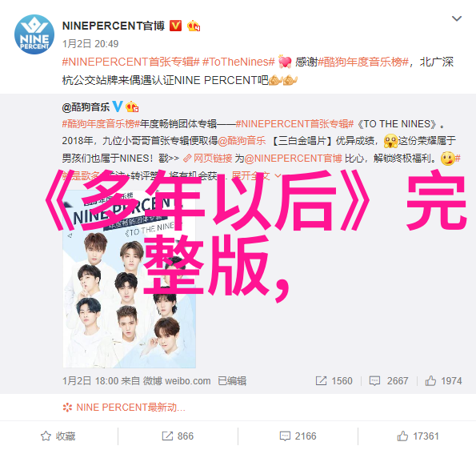Screen dimensions: 476x450
Task: Open comments via the 2166 button
Action: click(x=298, y=436)
